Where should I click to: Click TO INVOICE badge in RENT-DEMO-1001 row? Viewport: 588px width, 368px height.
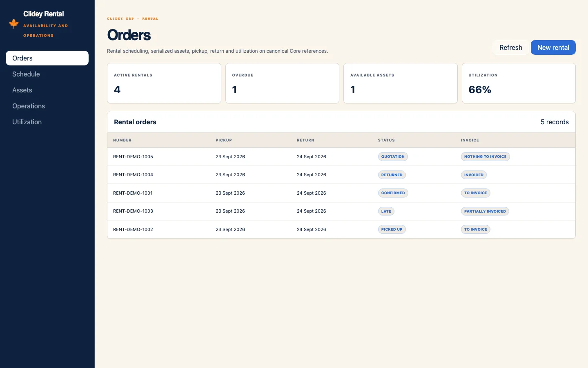pos(476,193)
